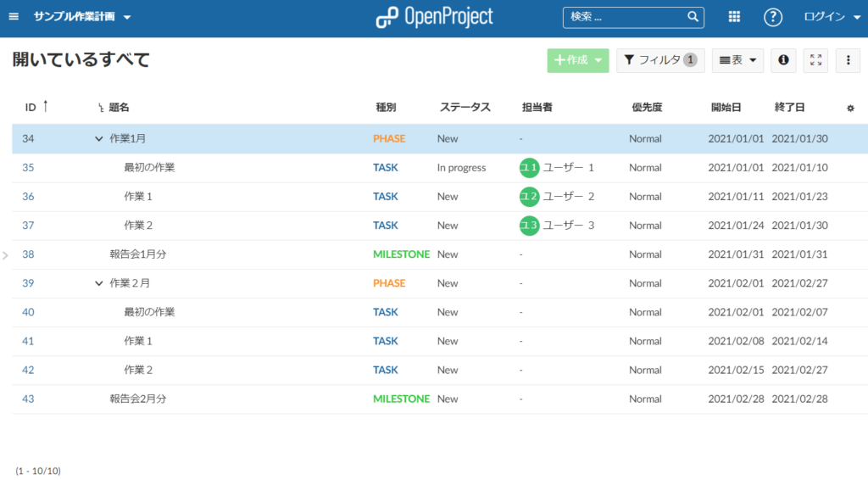The height and width of the screenshot is (480, 868).
Task: Toggle hierarchy mode icon beside 題名
Action: pos(101,108)
